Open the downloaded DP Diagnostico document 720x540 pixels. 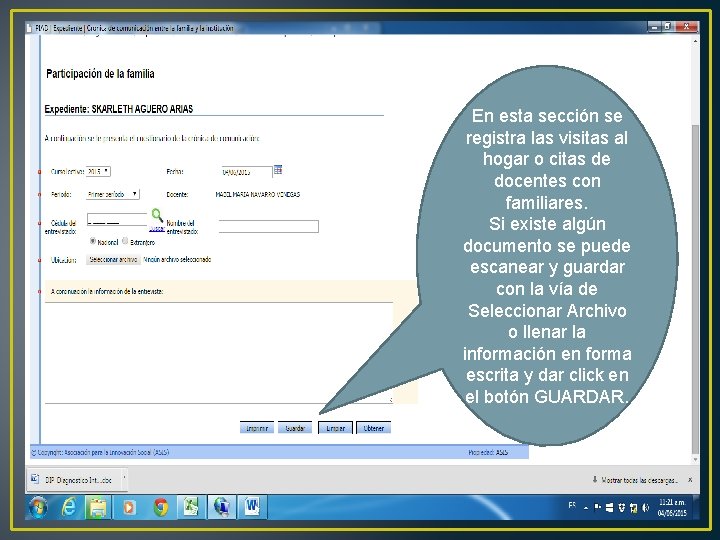[73, 480]
